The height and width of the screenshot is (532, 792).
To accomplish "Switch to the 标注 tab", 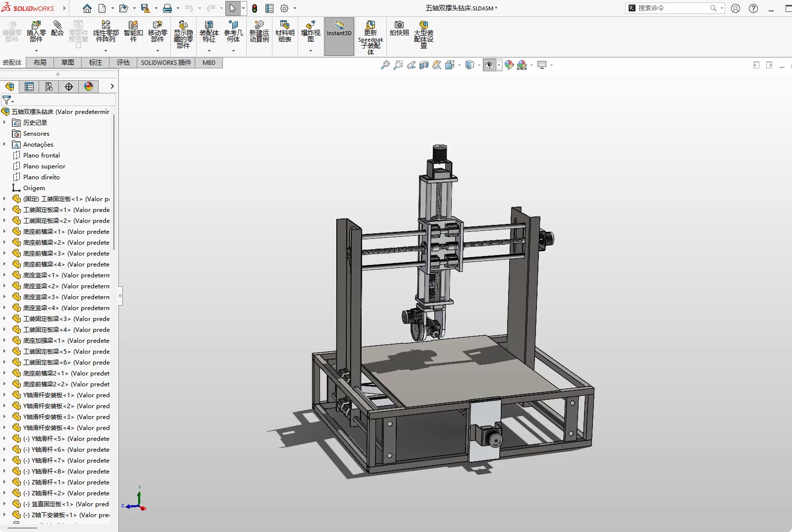I will pyautogui.click(x=96, y=62).
